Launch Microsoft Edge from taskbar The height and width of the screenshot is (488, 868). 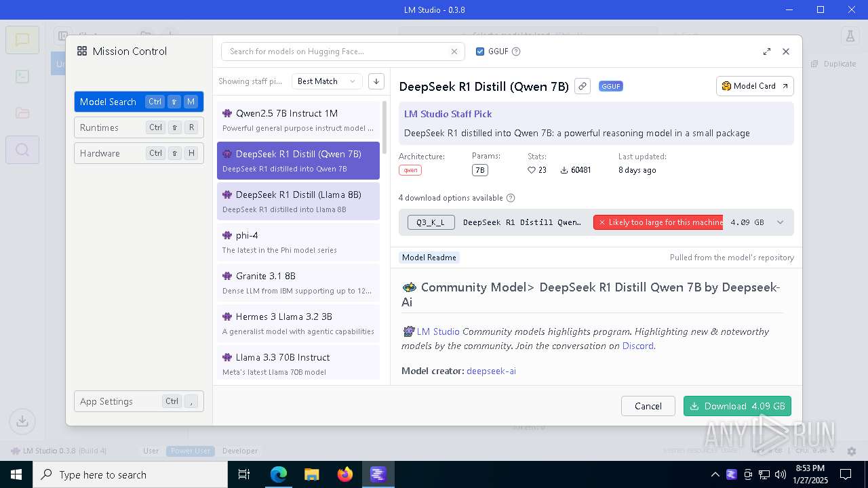[279, 474]
